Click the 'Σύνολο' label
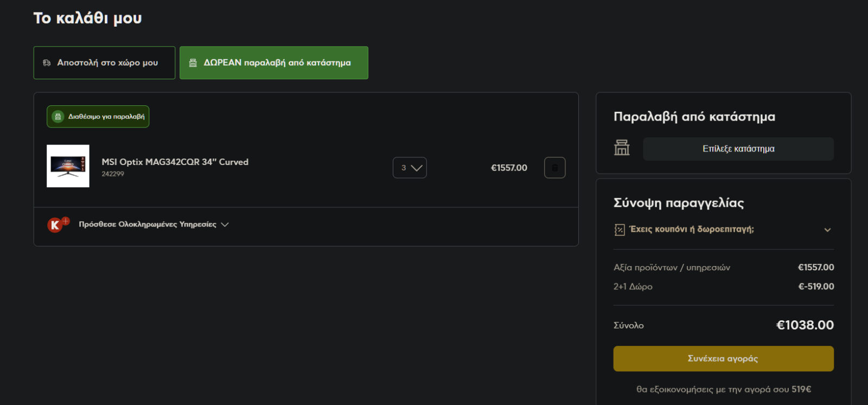 click(629, 326)
